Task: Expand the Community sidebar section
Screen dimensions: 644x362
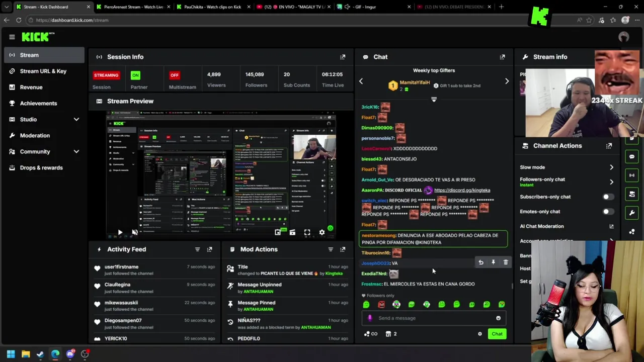Action: [x=76, y=152]
